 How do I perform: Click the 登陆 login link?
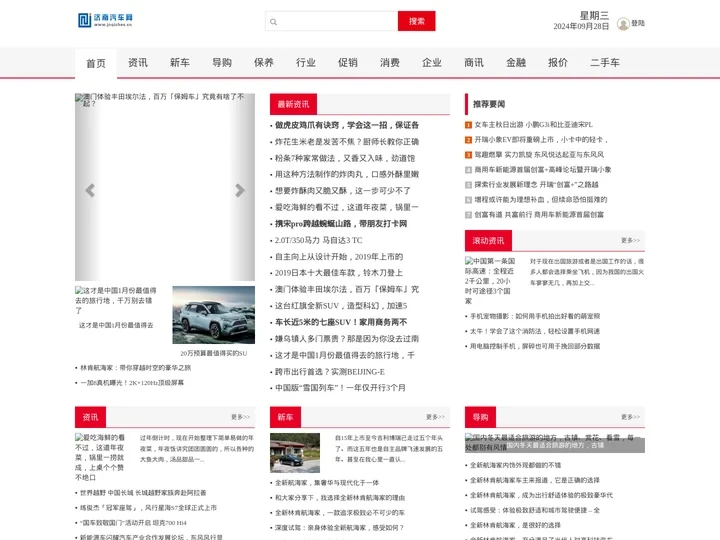pos(638,23)
